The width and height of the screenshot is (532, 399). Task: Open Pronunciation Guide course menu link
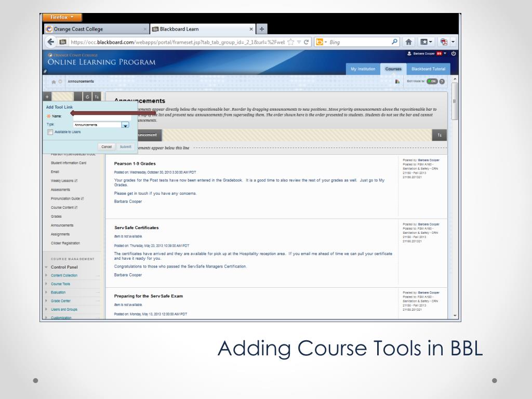(65, 198)
